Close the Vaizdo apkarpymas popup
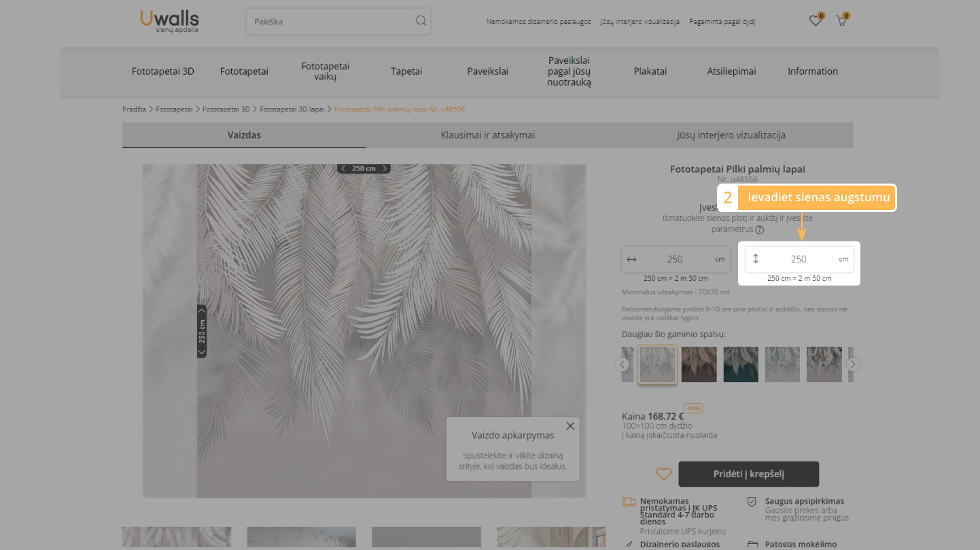Screen dimensions: 980x550 [570, 426]
